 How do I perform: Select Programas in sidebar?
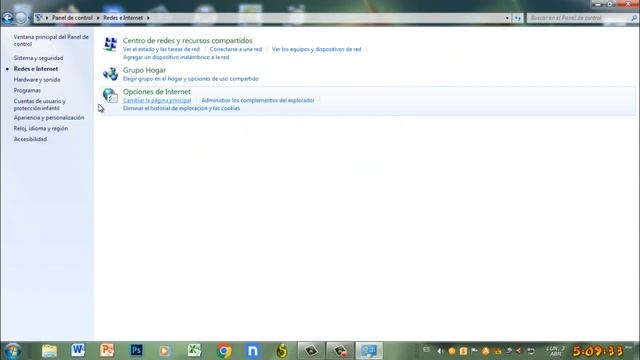tap(27, 91)
